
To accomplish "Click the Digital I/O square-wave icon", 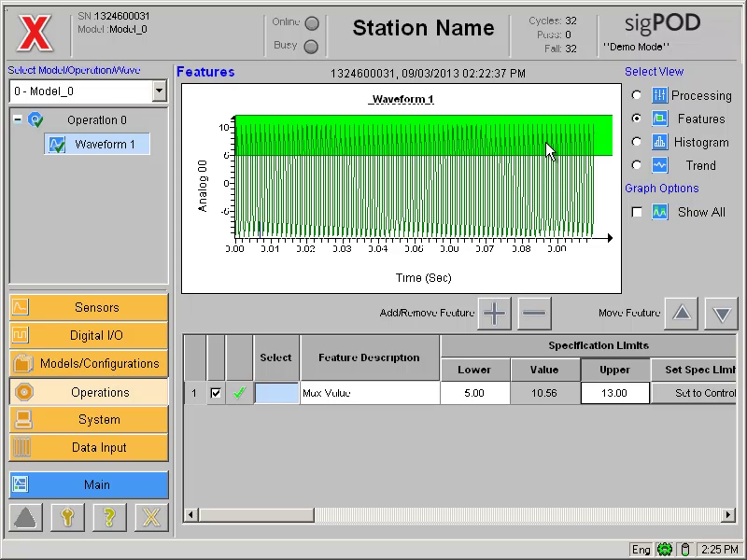I will [21, 335].
